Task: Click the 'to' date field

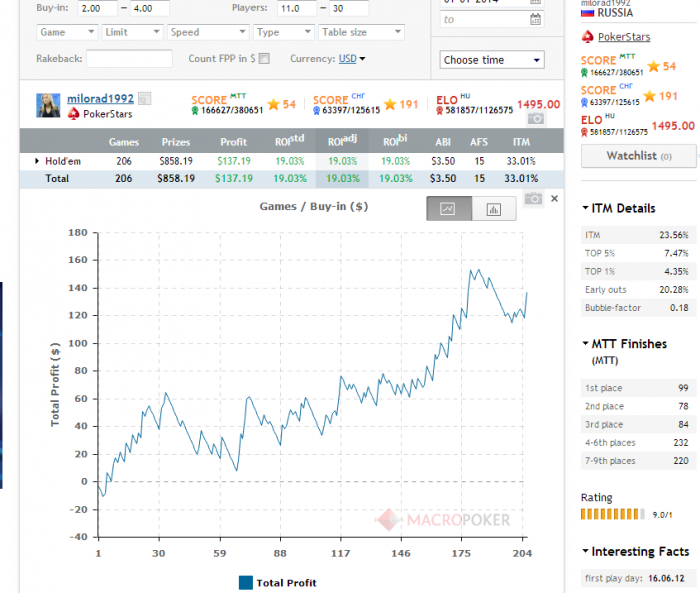Action: point(492,19)
